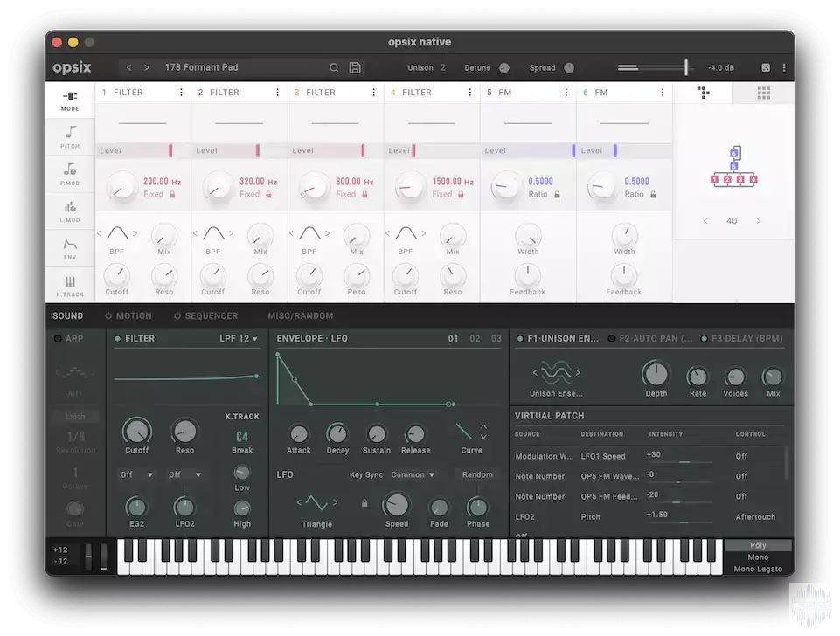Open the P.MOD page
840x636 pixels.
[70, 174]
